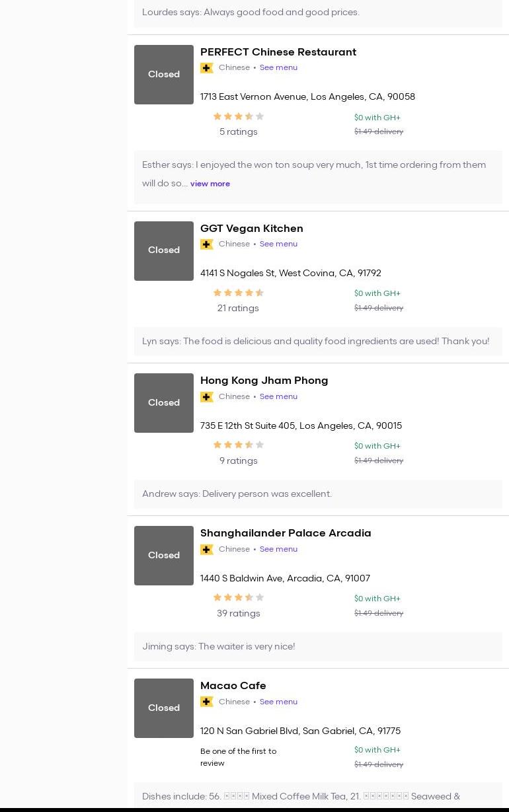Open See menu for GGT Vegan Kitchen
509x812 pixels.
tap(278, 244)
